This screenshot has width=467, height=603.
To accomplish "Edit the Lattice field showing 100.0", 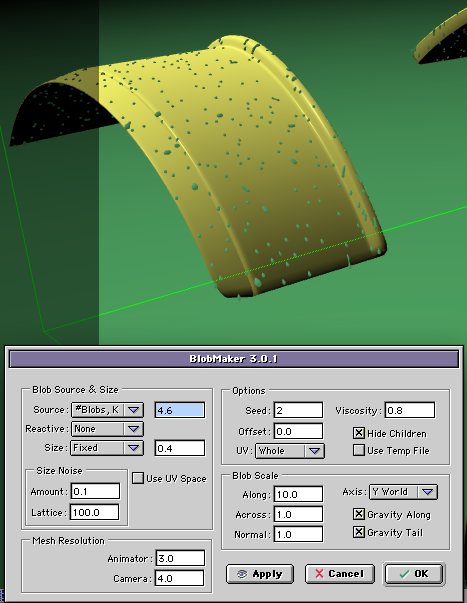I will [x=94, y=512].
